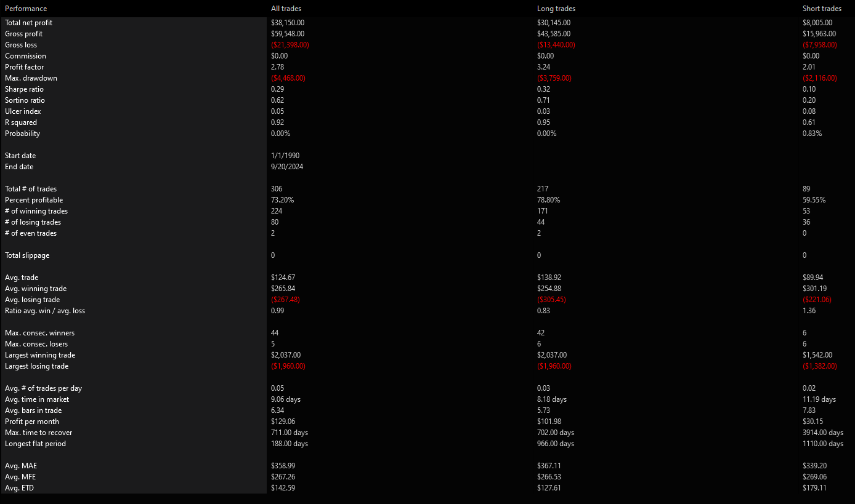Click the Start date value 1/1/1990
Image resolution: width=855 pixels, height=504 pixels.
pos(285,156)
